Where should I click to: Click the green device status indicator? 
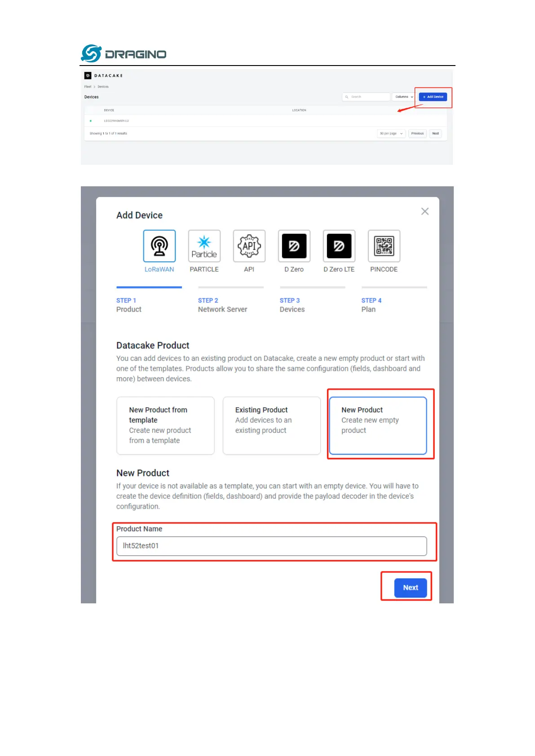click(91, 121)
